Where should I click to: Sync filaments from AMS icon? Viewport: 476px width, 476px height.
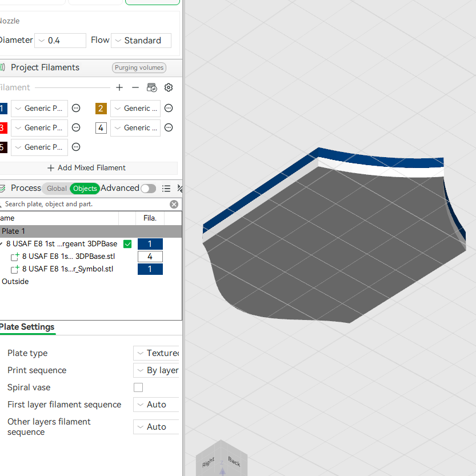tap(152, 88)
